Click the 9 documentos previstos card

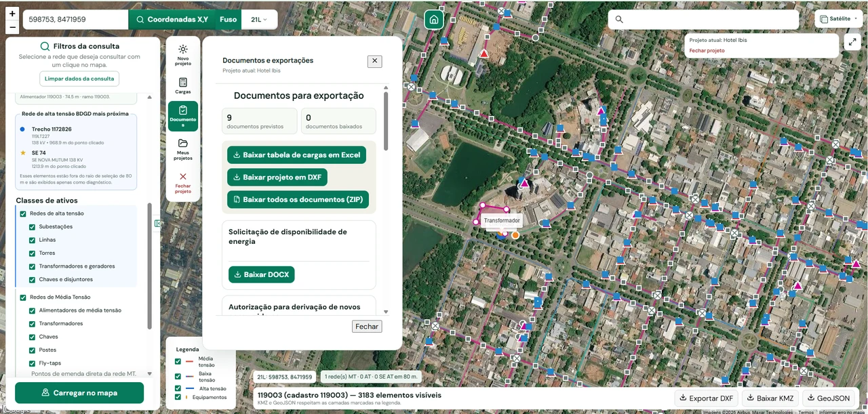tap(259, 121)
